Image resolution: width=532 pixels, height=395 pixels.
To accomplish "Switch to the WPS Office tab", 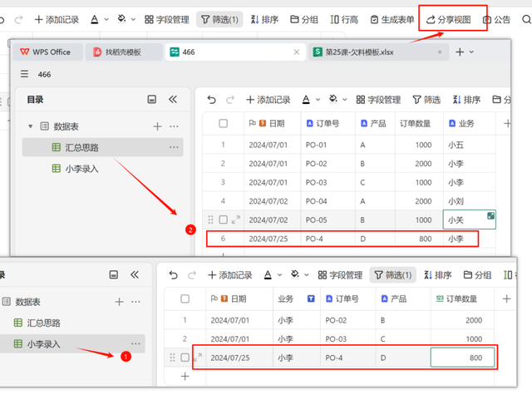I will [47, 52].
